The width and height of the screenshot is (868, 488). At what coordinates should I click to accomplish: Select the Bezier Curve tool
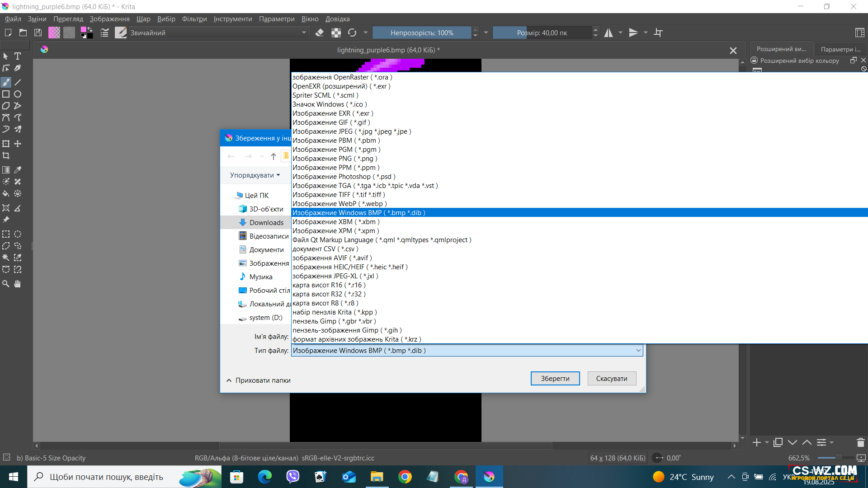[x=6, y=117]
